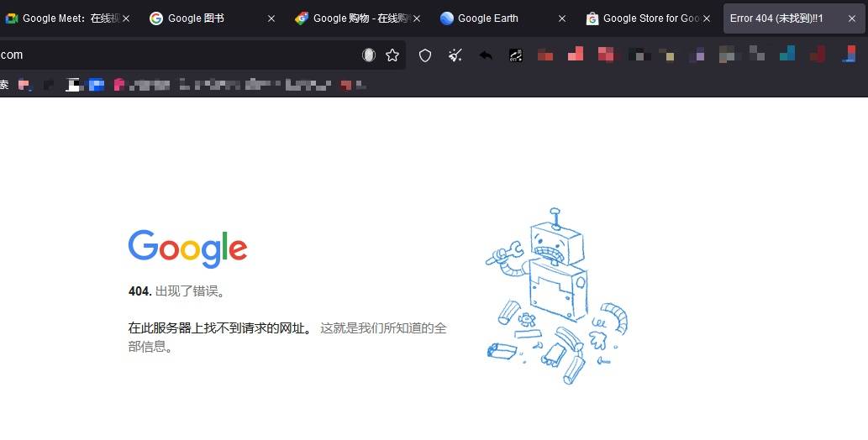Close the Google Store tab
The width and height of the screenshot is (868, 440).
click(707, 18)
